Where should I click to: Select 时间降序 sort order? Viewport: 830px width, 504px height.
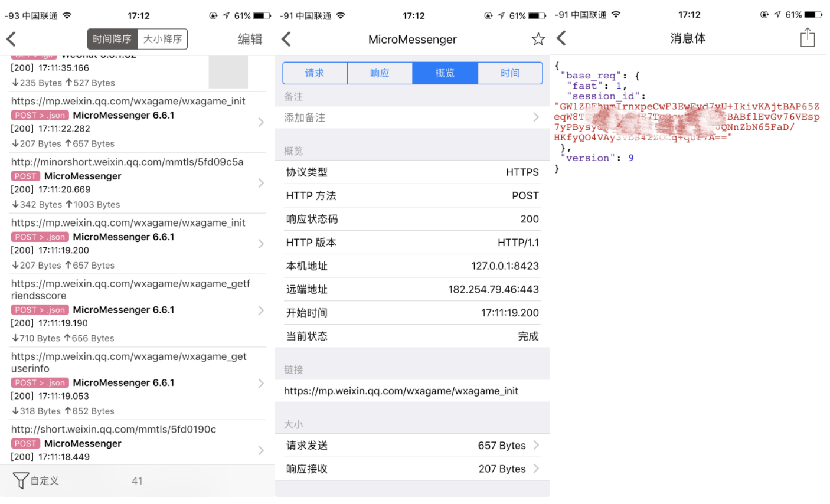112,39
